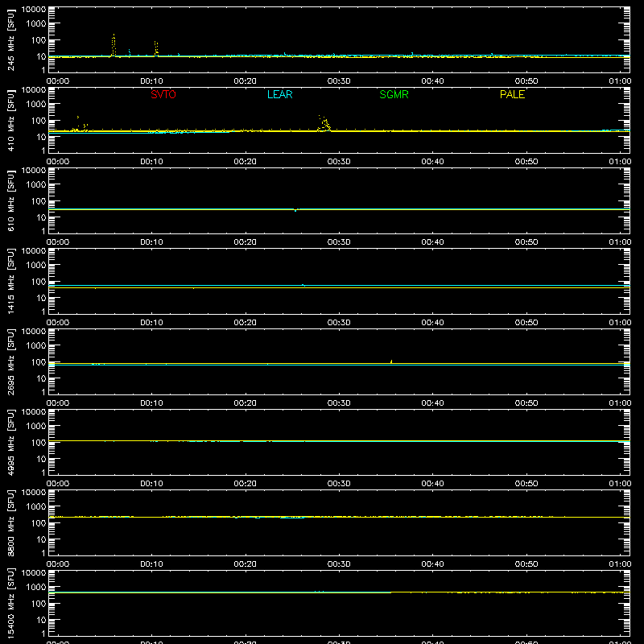
Task: Click the small cyan spike near 00:07 in 245 MHz plot
Action: point(130,52)
